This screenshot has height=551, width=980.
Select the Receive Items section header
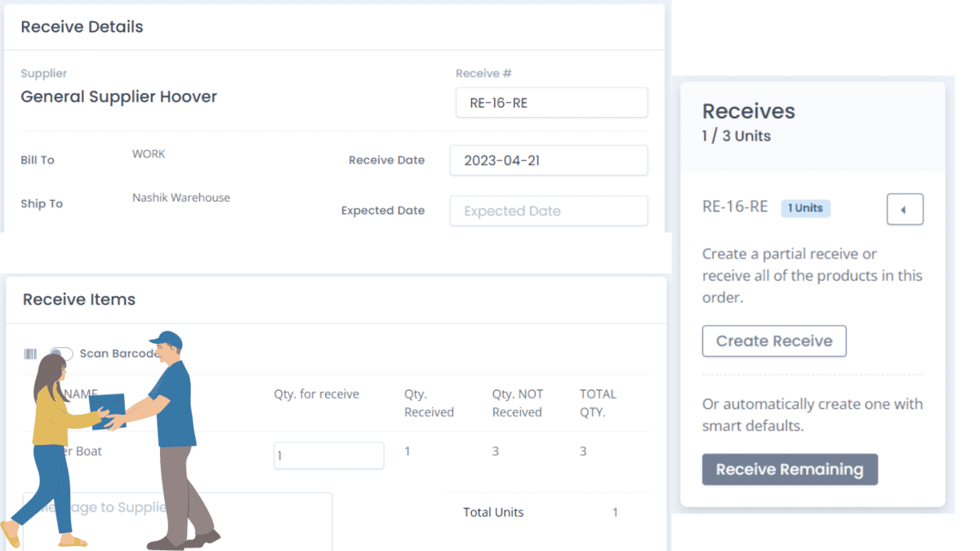coord(78,300)
